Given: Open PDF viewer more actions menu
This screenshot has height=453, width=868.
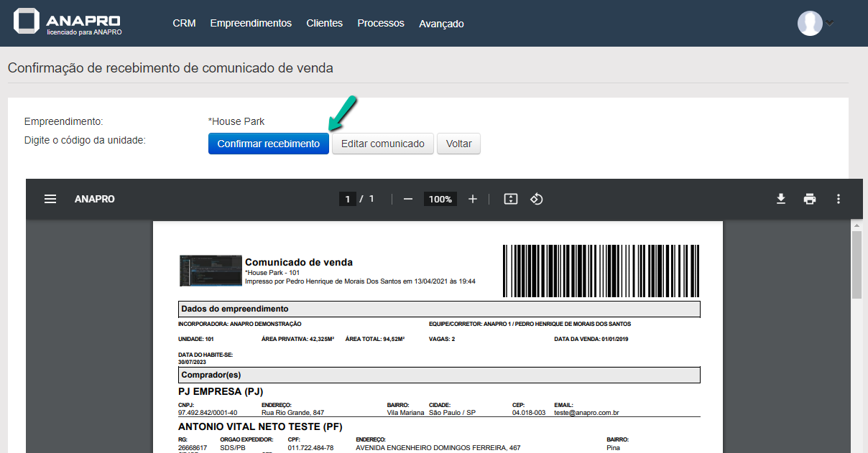Looking at the screenshot, I should pos(838,199).
